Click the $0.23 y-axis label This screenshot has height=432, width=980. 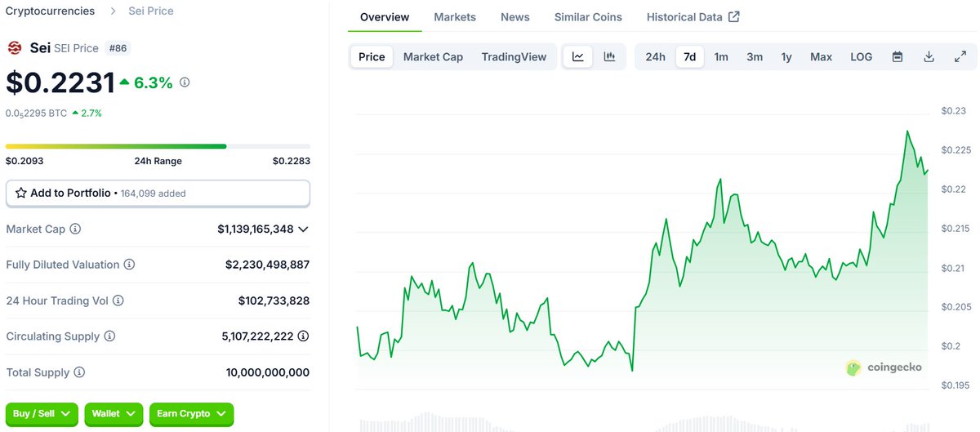point(952,110)
